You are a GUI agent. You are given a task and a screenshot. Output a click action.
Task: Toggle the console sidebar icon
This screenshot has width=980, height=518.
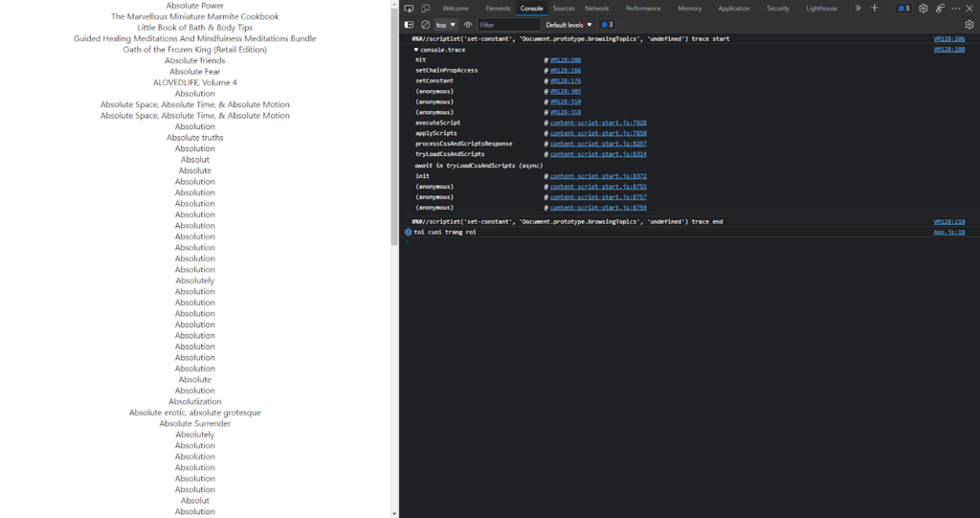click(409, 25)
